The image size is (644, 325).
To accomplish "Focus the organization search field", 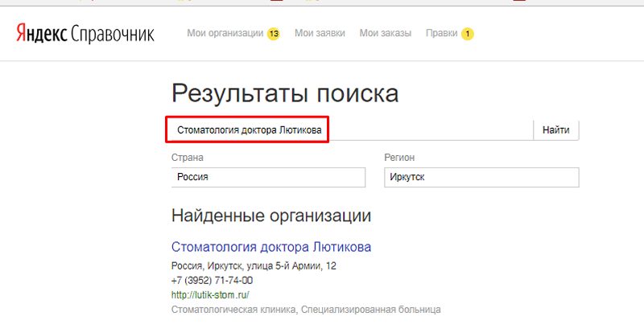I will click(x=352, y=130).
